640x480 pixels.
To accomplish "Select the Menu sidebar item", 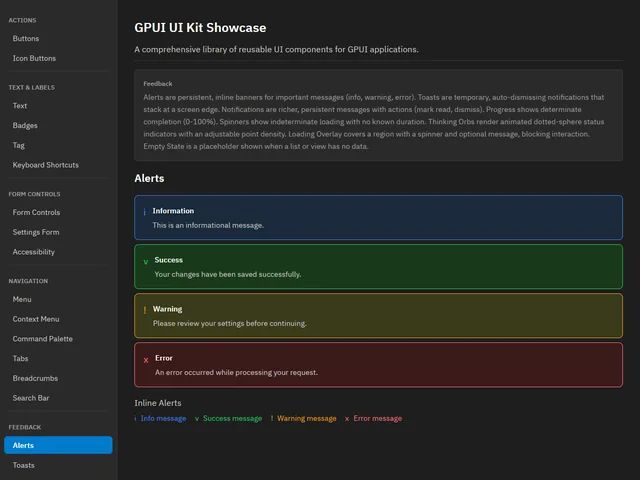I will [x=58, y=299].
